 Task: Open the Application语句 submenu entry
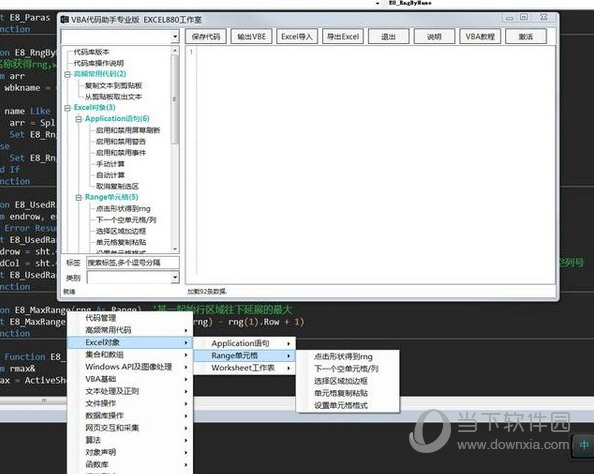(x=244, y=343)
